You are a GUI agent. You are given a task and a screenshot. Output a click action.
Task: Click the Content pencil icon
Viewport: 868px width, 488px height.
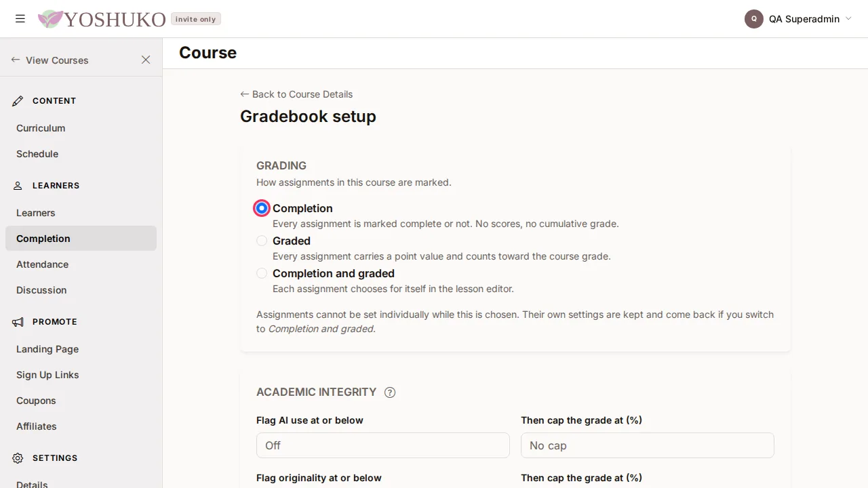click(x=18, y=101)
